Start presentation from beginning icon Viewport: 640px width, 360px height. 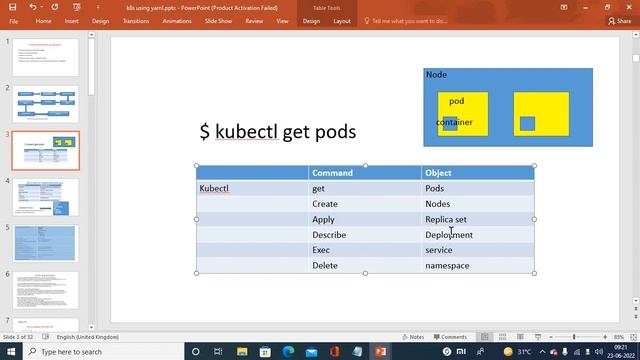coord(76,7)
